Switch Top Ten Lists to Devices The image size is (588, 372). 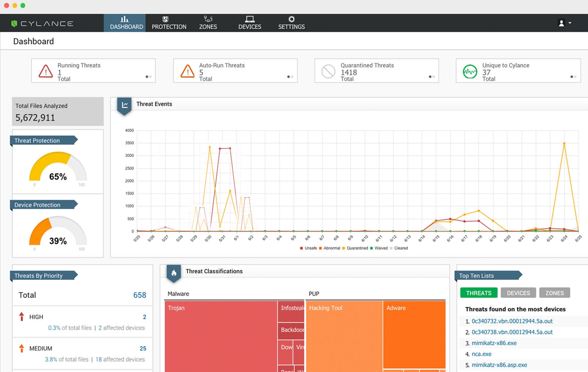click(x=518, y=293)
